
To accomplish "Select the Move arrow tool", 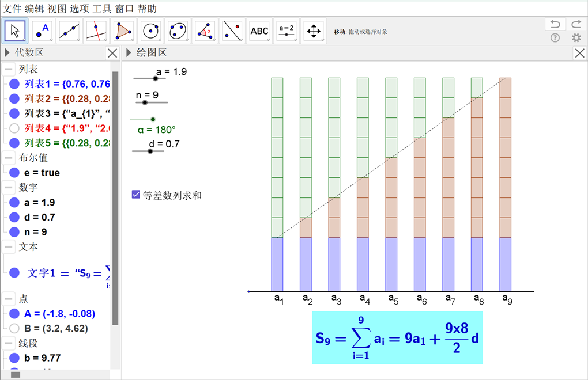I will click(16, 31).
